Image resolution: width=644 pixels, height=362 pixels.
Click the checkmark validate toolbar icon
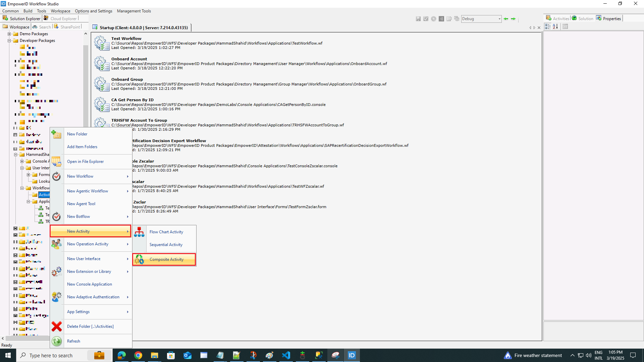tap(426, 19)
